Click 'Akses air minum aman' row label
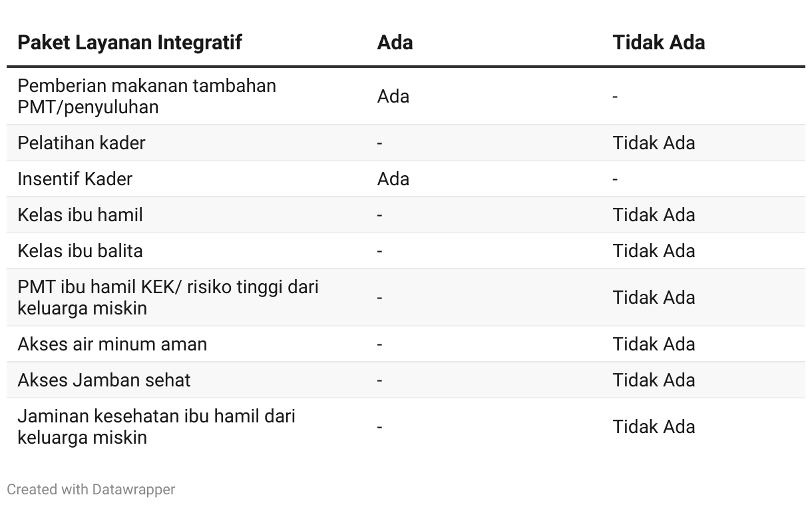 click(x=112, y=344)
